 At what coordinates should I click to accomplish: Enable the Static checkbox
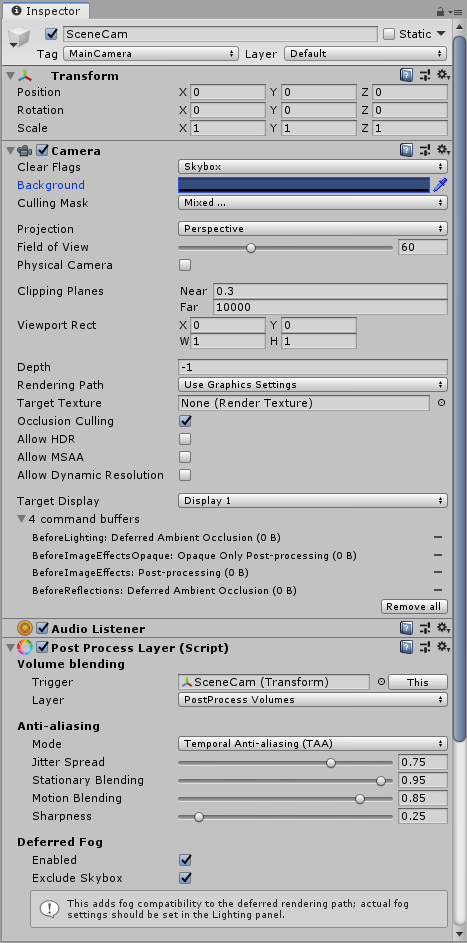pos(389,34)
